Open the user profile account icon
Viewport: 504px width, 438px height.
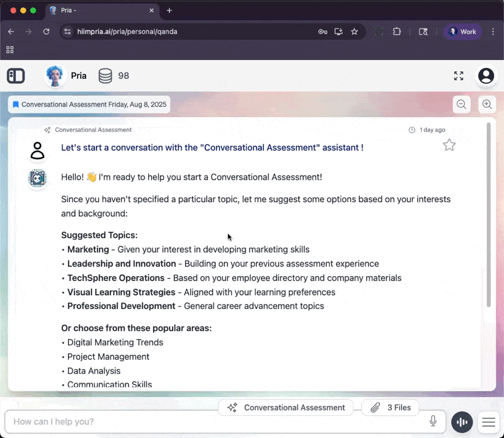coord(486,76)
